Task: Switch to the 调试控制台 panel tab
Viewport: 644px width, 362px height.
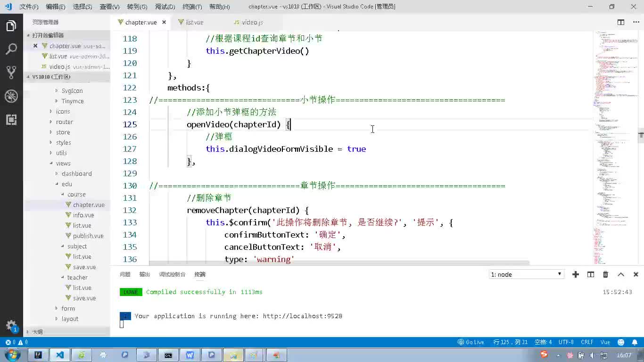Action: [172, 274]
